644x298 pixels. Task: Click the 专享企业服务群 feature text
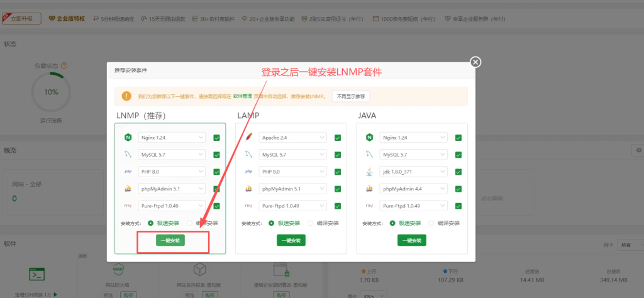point(479,19)
